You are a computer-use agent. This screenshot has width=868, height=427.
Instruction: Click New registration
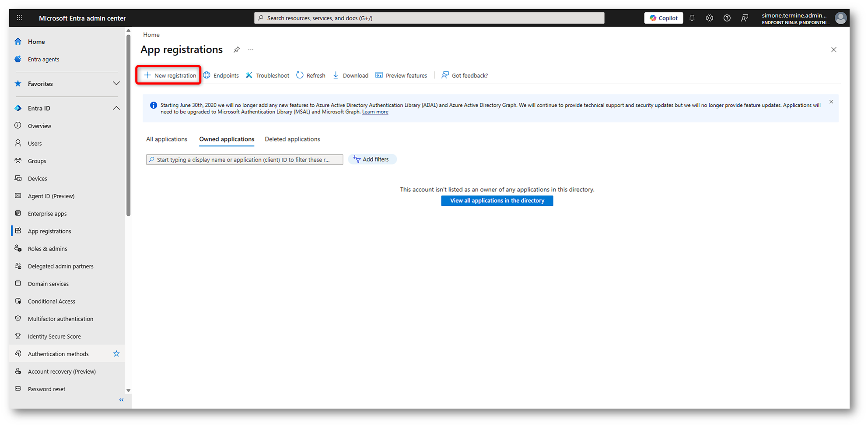tap(170, 75)
